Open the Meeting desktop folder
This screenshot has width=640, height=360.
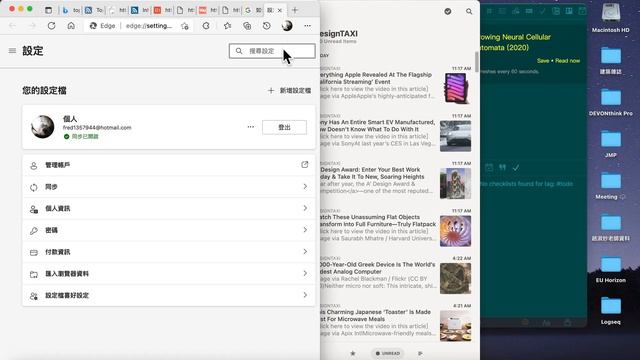(611, 185)
